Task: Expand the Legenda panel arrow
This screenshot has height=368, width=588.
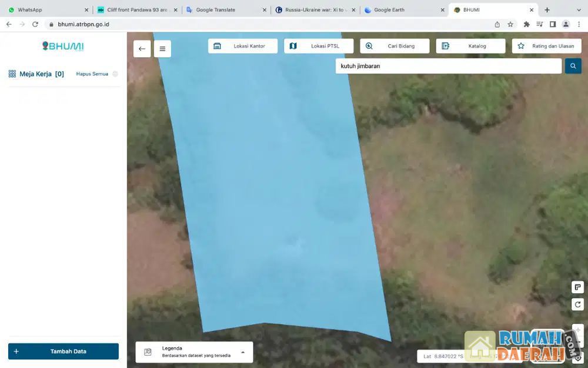Action: point(243,352)
